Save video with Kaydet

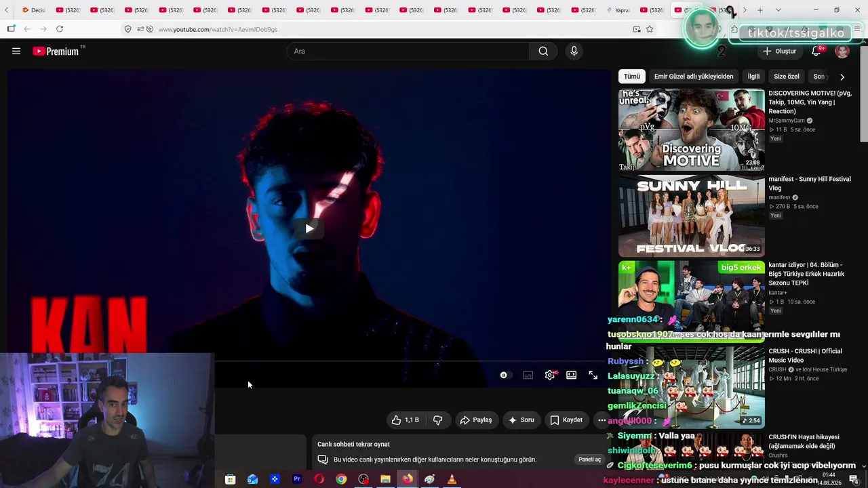(566, 420)
